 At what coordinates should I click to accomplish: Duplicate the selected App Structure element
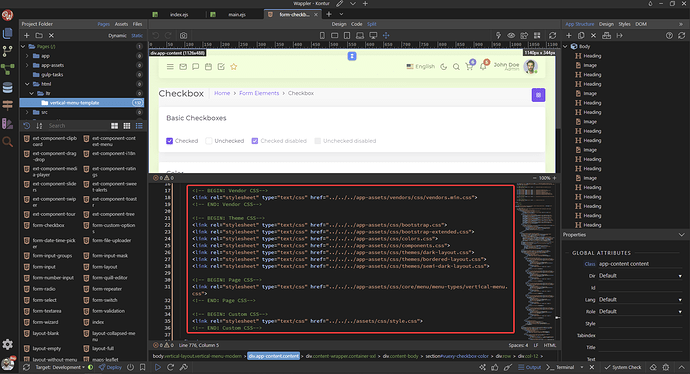[x=581, y=35]
